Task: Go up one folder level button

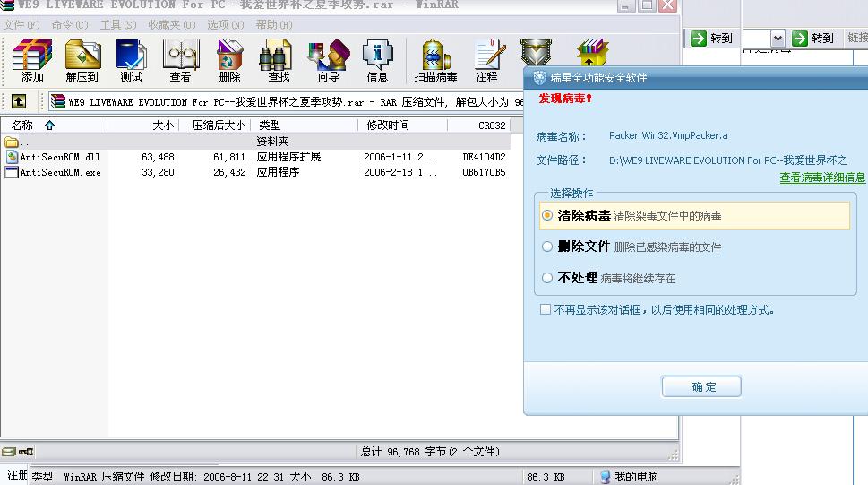Action: 19,101
